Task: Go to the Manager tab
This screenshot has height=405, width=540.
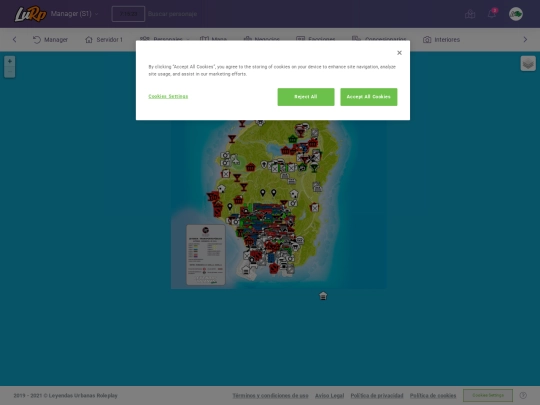Action: (50, 40)
